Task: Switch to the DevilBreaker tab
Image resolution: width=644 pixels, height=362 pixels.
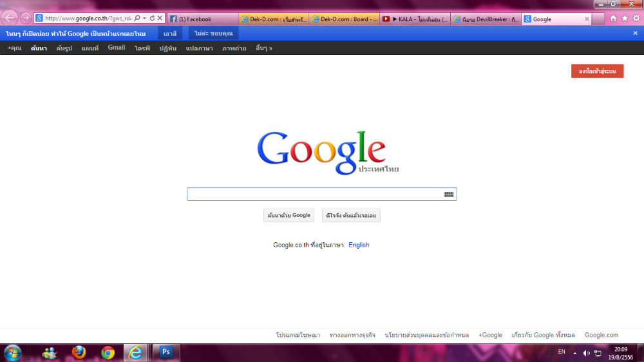Action: tap(486, 19)
